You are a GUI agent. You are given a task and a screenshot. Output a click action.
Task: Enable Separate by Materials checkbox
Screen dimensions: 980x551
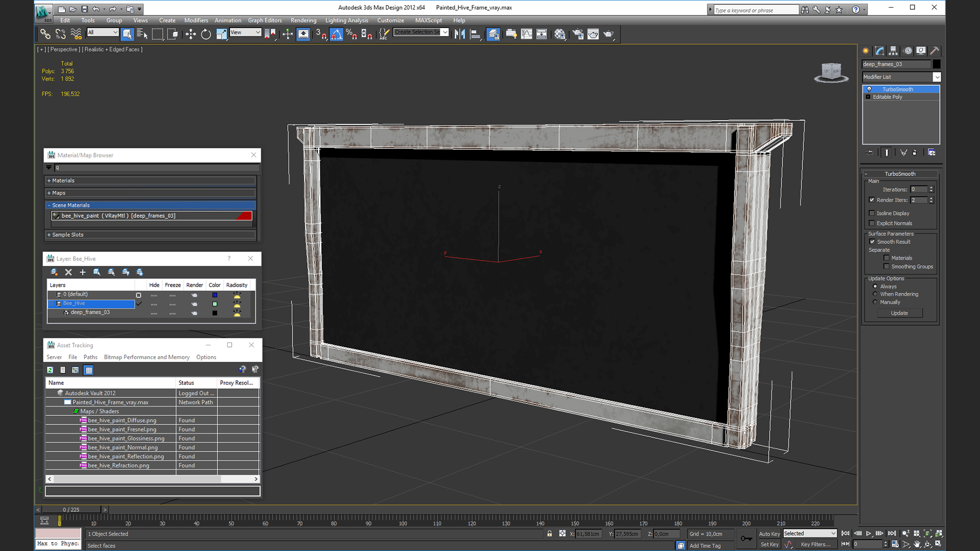pos(887,258)
